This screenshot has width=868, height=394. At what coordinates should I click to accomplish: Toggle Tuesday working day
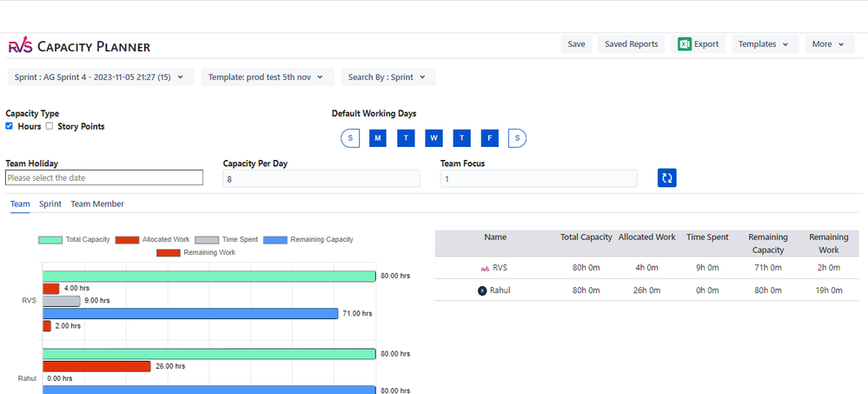pos(406,138)
